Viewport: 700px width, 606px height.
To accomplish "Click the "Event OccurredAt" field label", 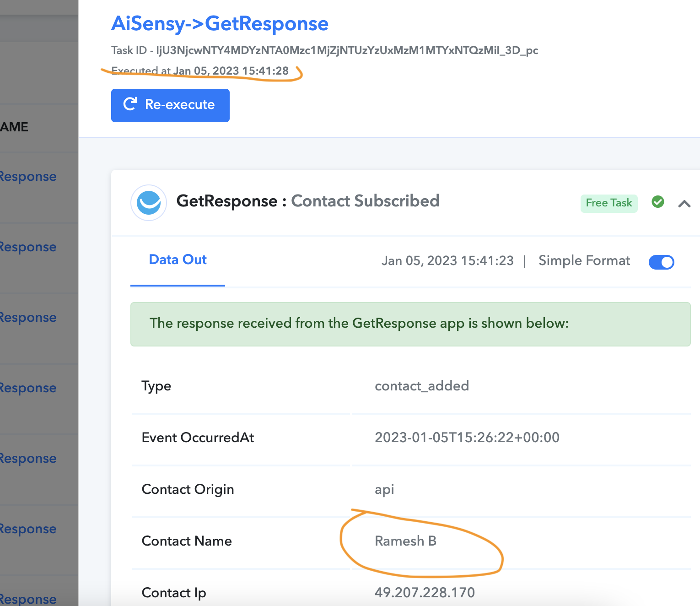I will click(x=198, y=438).
